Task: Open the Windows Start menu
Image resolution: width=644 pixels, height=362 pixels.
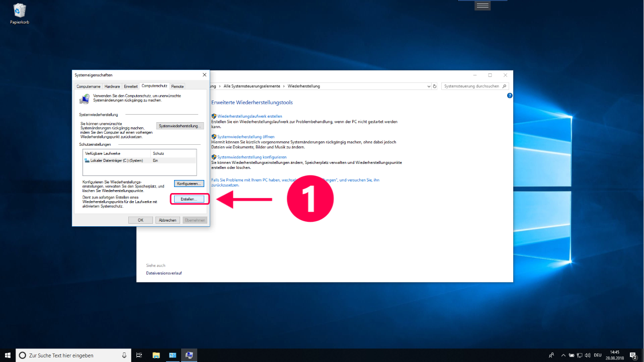Action: coord(8,355)
